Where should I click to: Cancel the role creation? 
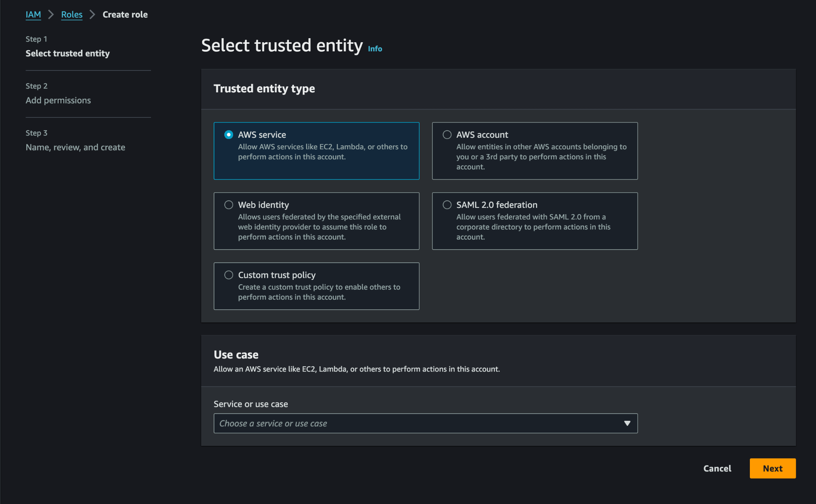(x=717, y=468)
